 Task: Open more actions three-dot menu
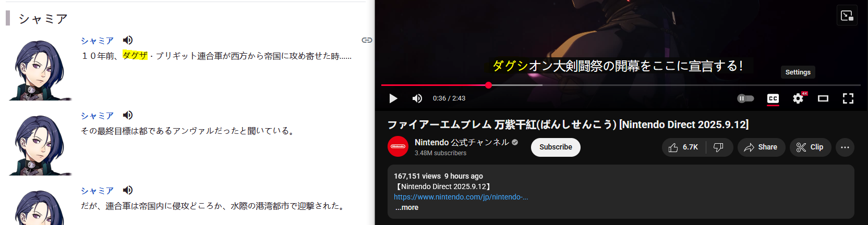845,147
